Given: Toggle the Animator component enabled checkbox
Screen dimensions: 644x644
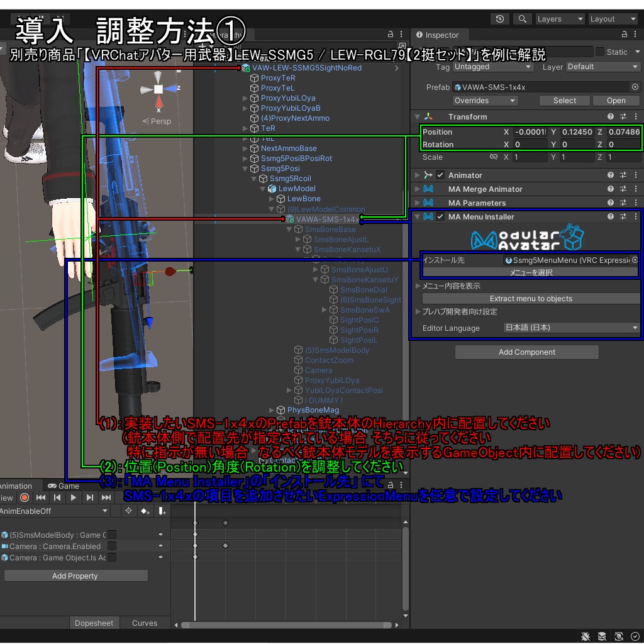Looking at the screenshot, I should pos(440,175).
